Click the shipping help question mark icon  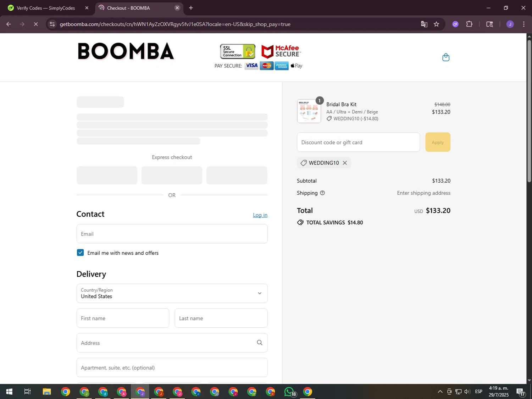pos(322,193)
